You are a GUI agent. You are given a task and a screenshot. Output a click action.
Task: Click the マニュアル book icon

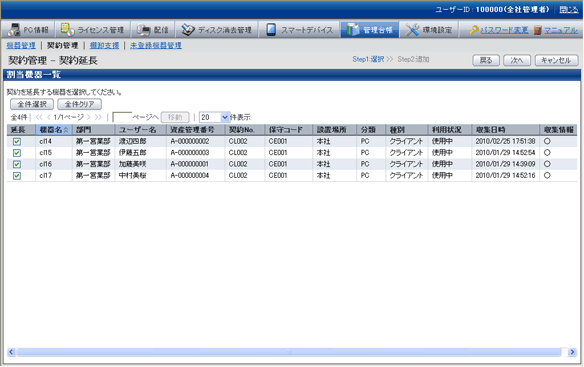click(x=537, y=30)
